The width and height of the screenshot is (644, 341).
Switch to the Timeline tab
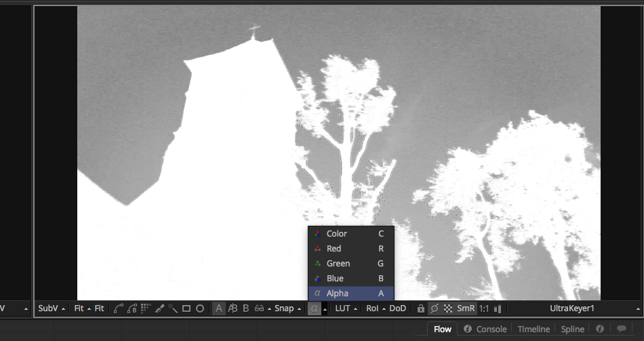coord(534,329)
